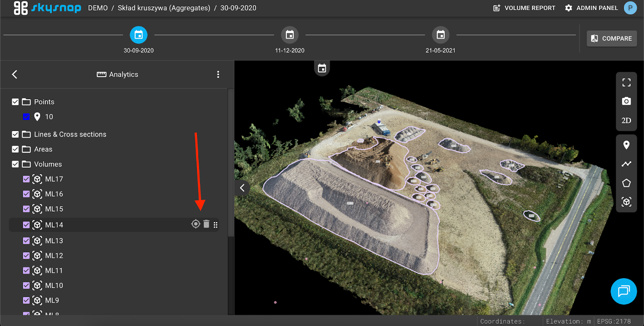The height and width of the screenshot is (326, 644).
Task: Toggle visibility checkbox for ML17
Action: pos(27,179)
